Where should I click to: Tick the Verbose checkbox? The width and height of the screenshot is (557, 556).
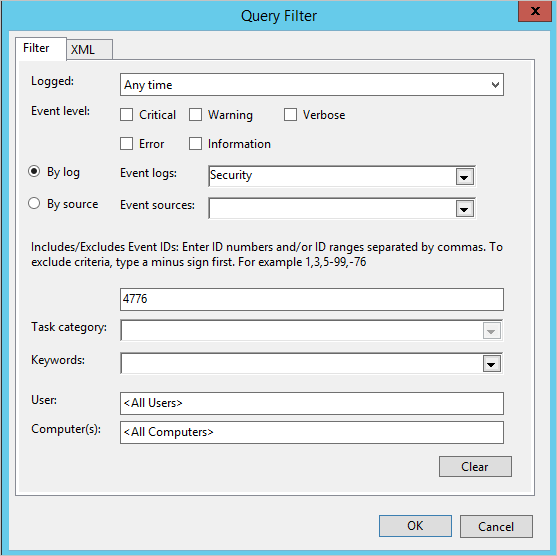pos(290,115)
